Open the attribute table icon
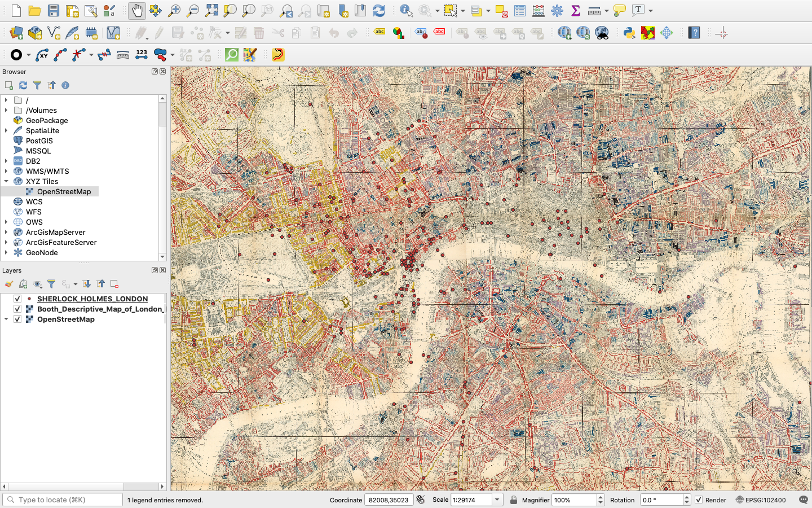The height and width of the screenshot is (508, 812). [x=520, y=11]
